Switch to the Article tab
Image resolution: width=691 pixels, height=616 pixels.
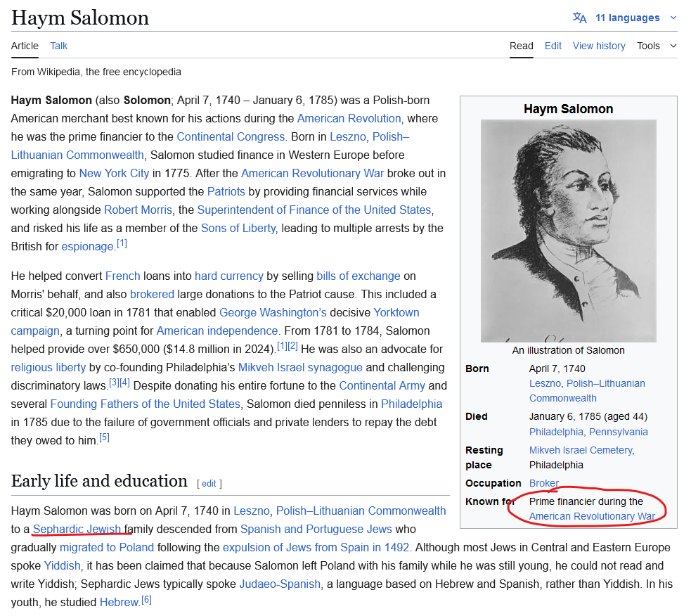25,46
